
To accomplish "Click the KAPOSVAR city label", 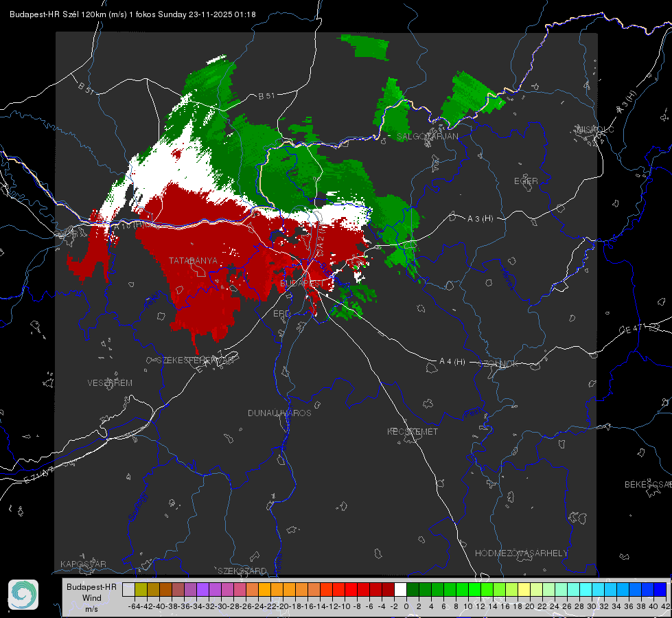I will pos(83,564).
